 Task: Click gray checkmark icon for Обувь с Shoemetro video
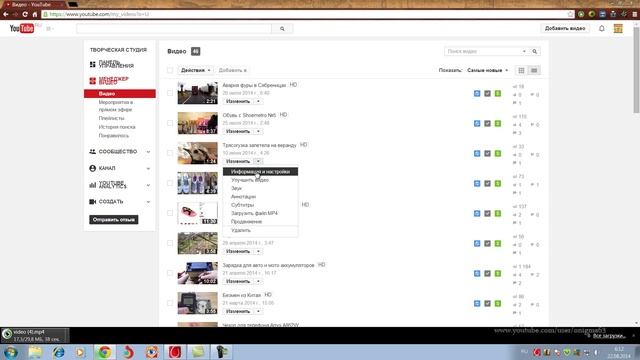point(487,123)
